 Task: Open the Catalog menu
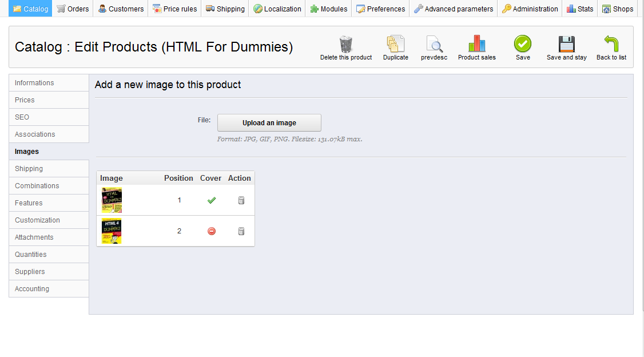coord(30,9)
